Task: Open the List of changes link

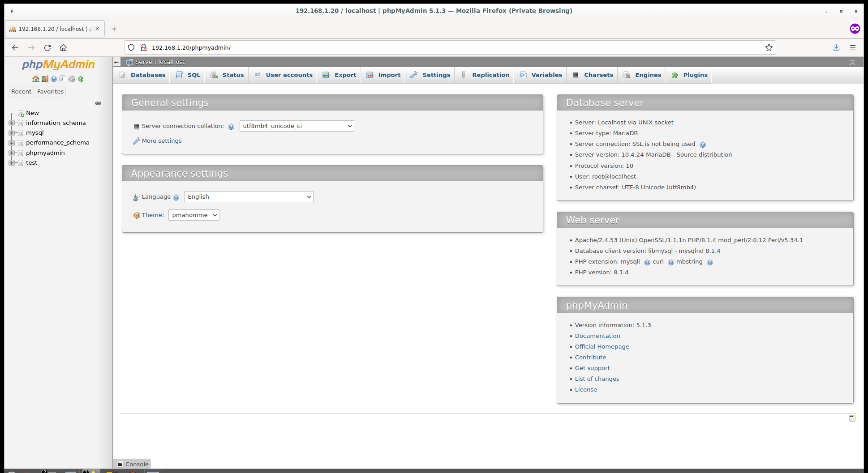Action: (597, 379)
